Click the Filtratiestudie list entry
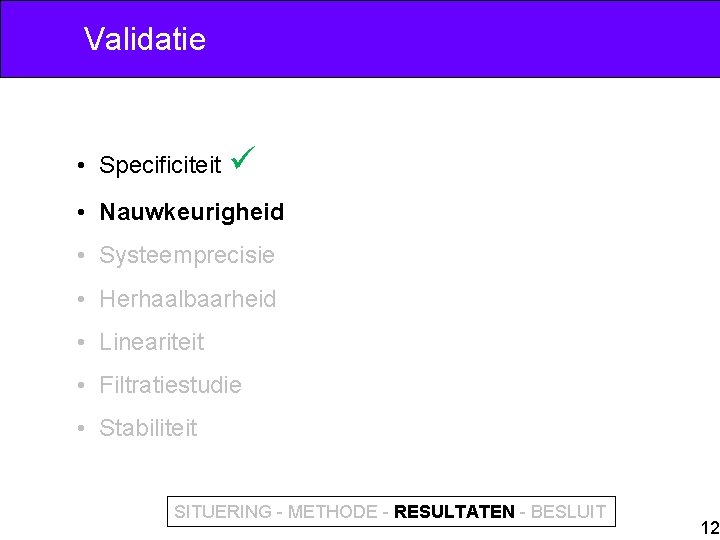Viewport: 720px width, 540px height. (170, 385)
